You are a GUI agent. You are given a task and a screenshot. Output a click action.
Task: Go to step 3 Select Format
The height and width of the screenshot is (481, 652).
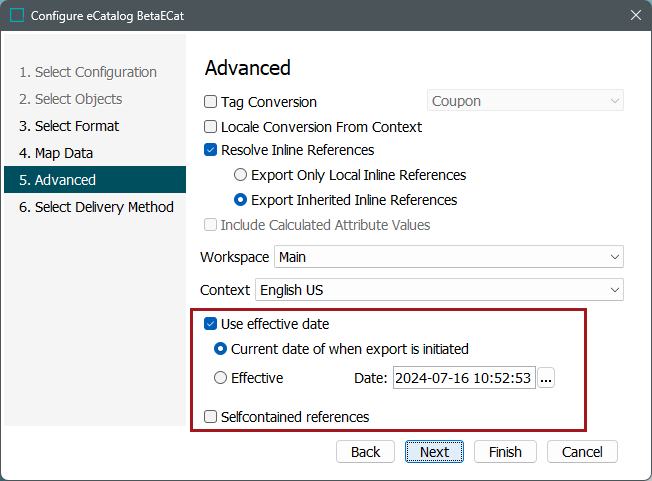69,126
